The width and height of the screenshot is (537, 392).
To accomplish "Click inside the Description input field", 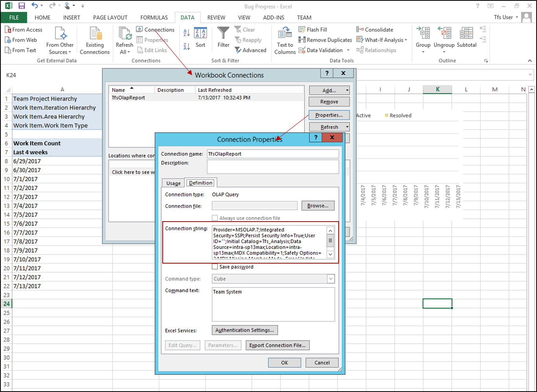I will (273, 167).
